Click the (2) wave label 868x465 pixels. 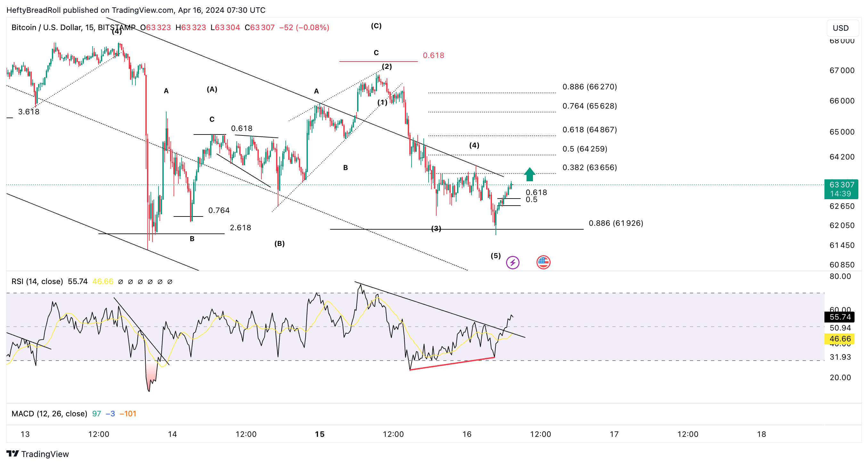click(x=387, y=66)
